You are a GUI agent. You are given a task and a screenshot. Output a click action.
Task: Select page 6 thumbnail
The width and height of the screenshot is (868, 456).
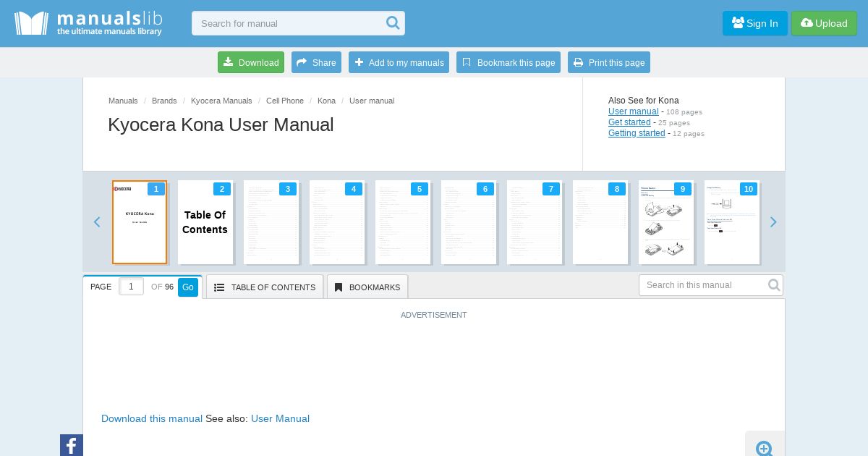tap(469, 222)
